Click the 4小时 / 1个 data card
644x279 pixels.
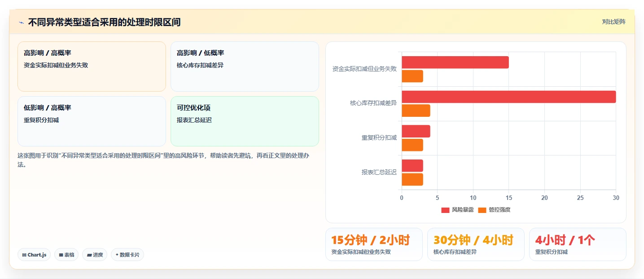578,244
